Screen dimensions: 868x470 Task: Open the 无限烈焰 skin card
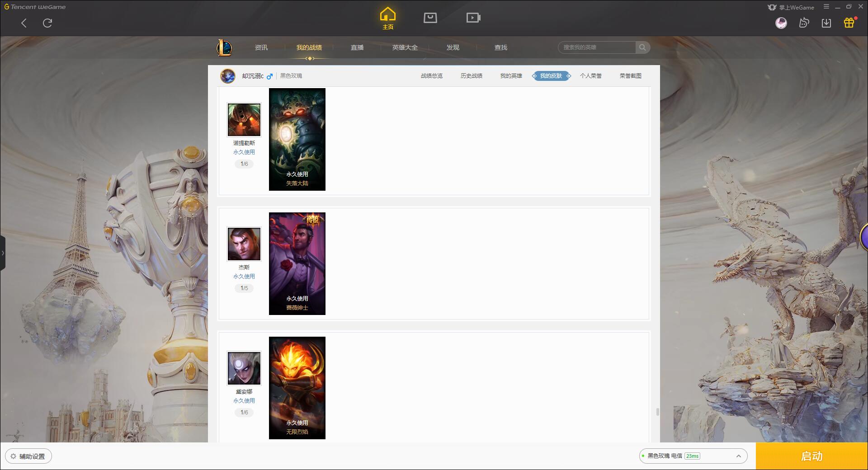(x=297, y=388)
